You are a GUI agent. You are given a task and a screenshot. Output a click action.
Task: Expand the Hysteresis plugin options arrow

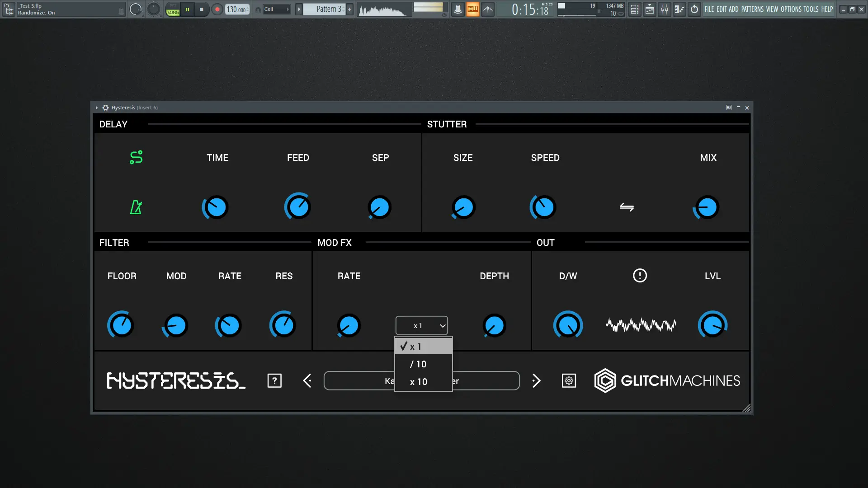click(x=96, y=108)
